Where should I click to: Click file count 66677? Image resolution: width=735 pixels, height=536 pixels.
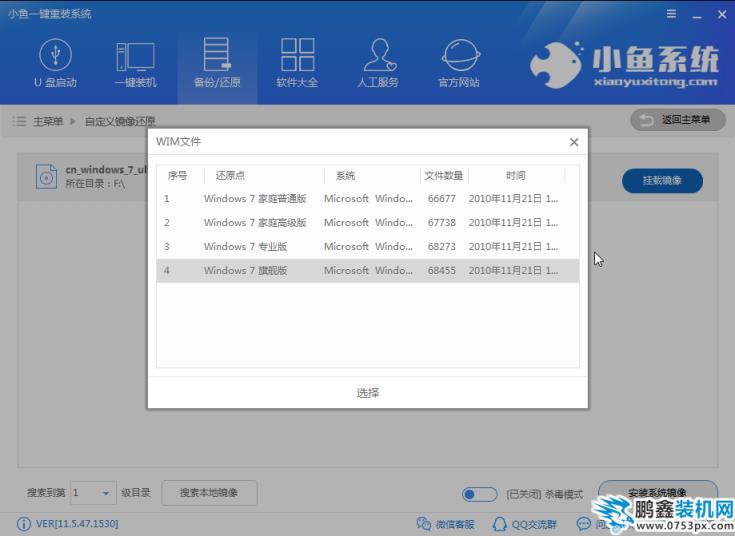(442, 199)
